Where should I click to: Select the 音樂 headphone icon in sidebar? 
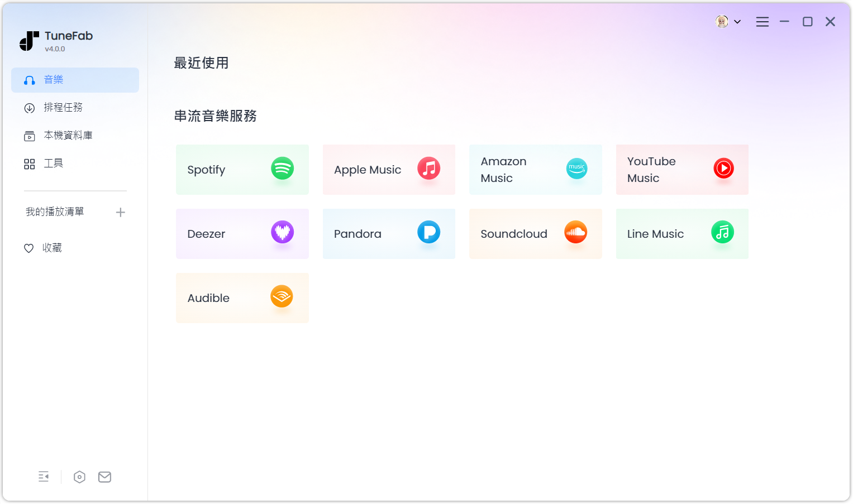coord(30,80)
